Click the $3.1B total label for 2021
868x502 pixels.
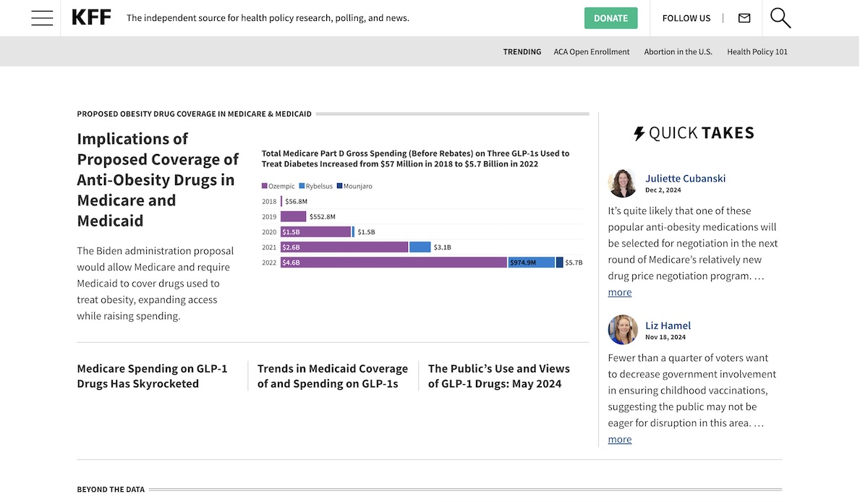(x=443, y=247)
